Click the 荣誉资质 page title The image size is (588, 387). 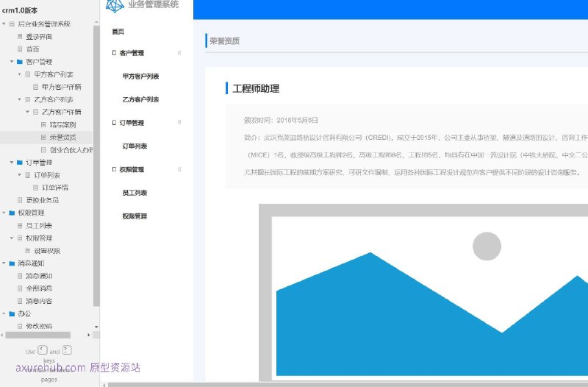224,41
